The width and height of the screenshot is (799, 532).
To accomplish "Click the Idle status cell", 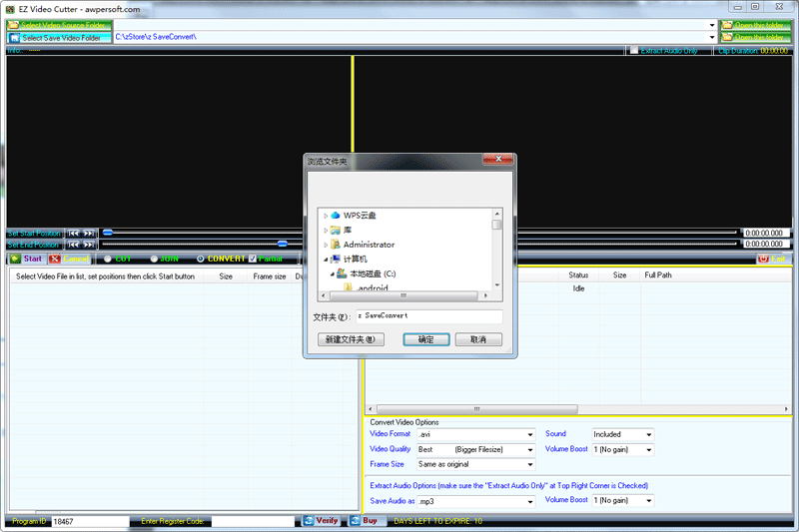I will click(578, 288).
